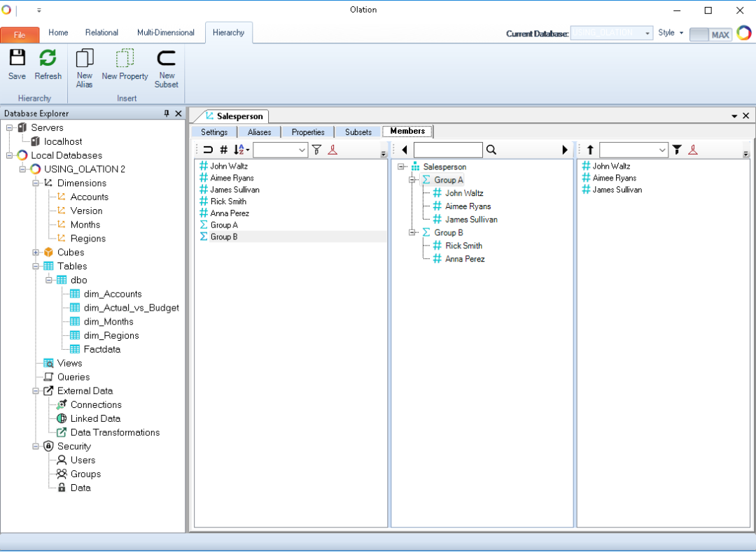This screenshot has width=756, height=552.
Task: Click the search magnifier in hierarchy pane
Action: pos(491,150)
